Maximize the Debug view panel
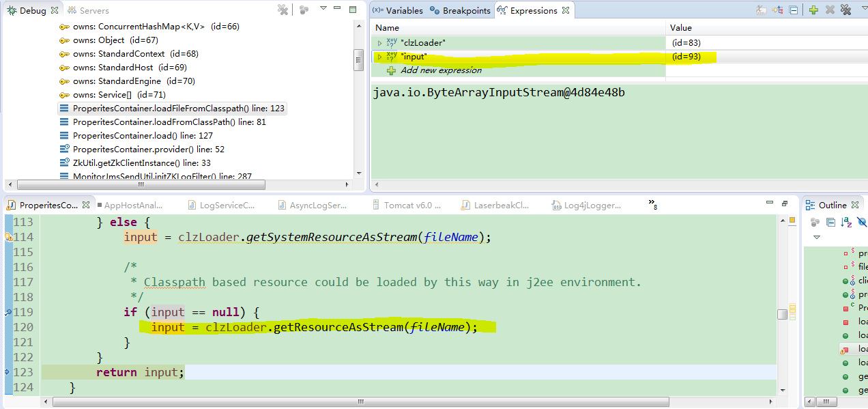The height and width of the screenshot is (409, 868). point(353,10)
